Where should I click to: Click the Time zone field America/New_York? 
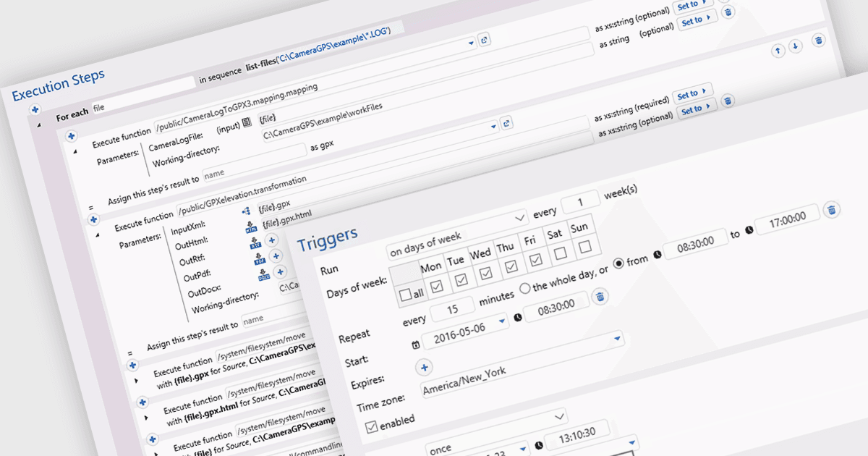click(x=522, y=363)
